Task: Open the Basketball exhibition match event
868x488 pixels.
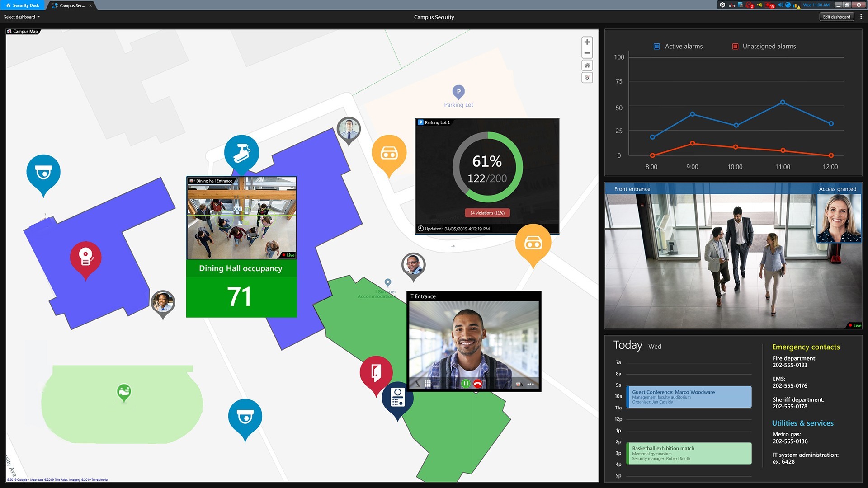Action: (x=689, y=453)
